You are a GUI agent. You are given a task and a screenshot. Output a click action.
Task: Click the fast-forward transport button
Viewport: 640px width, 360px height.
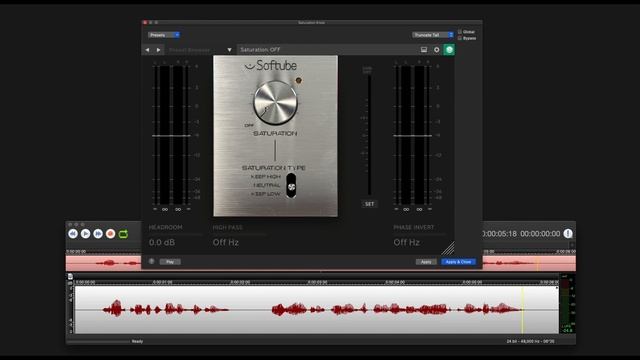tap(98, 234)
